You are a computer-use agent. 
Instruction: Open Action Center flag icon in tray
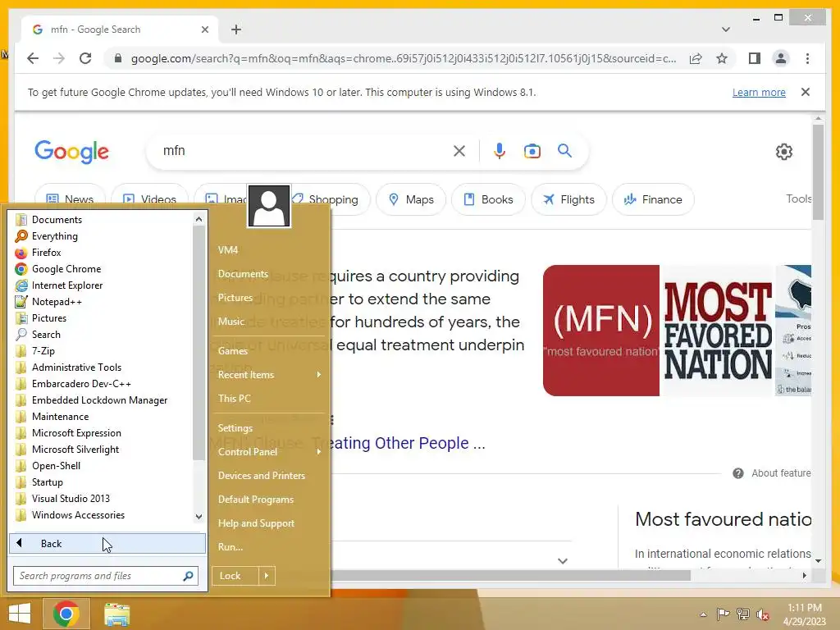point(723,614)
